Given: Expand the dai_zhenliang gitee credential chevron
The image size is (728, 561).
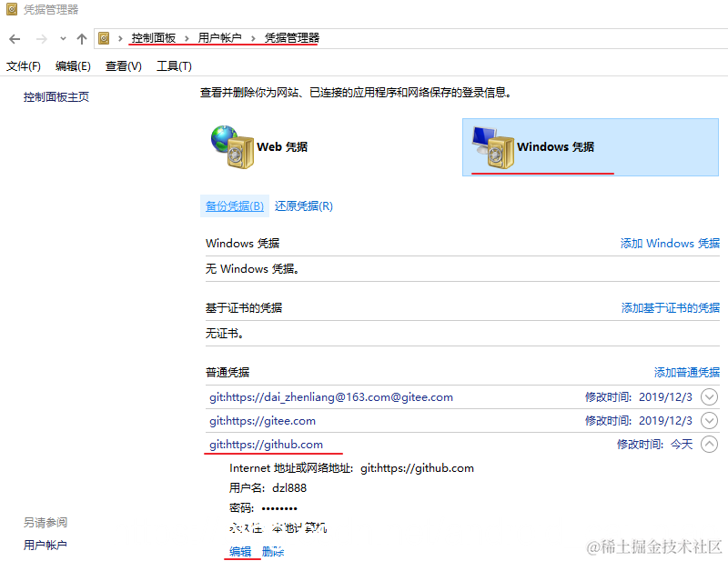Looking at the screenshot, I should [x=709, y=397].
